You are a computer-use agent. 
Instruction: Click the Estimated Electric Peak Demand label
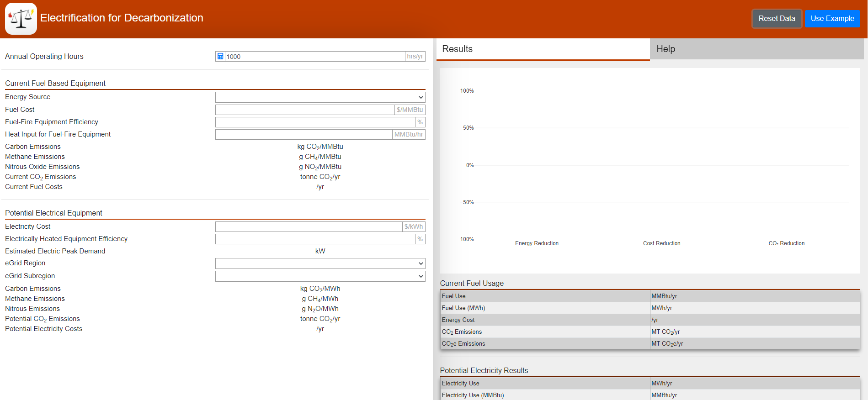point(55,251)
